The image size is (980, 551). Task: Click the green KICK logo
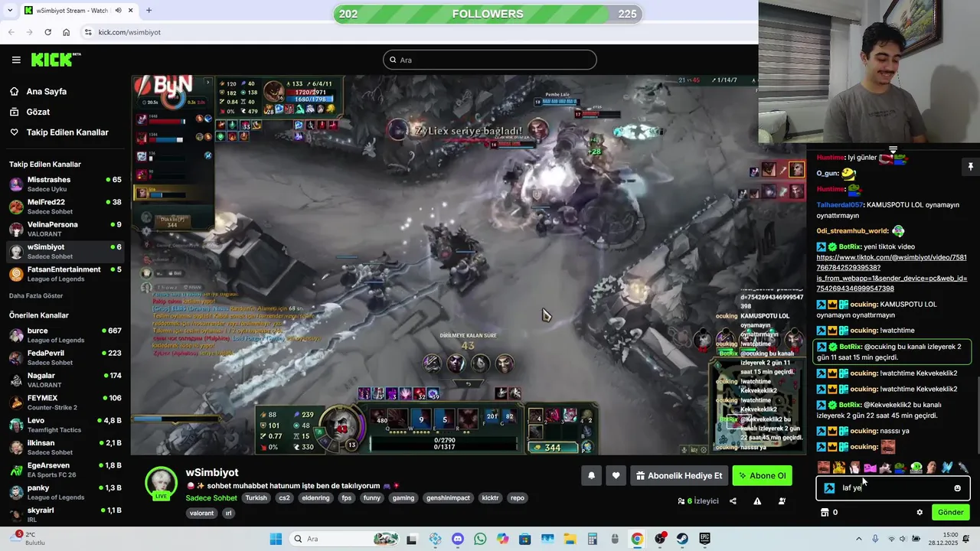56,60
